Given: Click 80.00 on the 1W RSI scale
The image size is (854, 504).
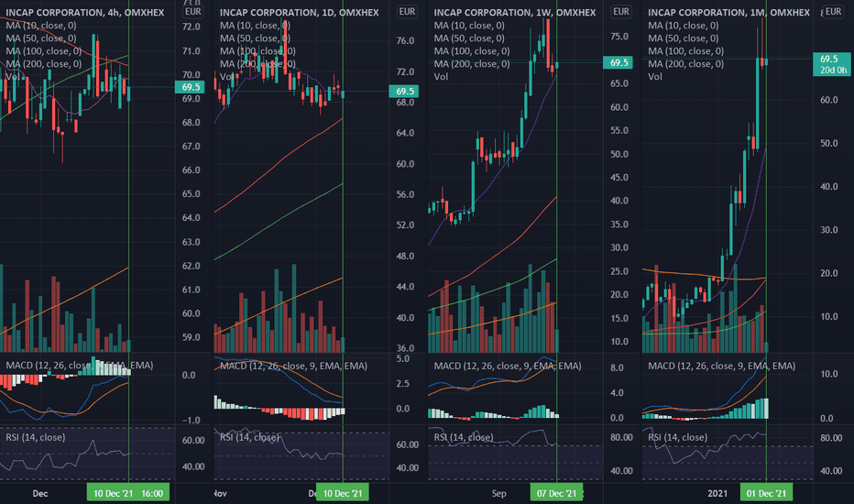Looking at the screenshot, I should point(621,437).
